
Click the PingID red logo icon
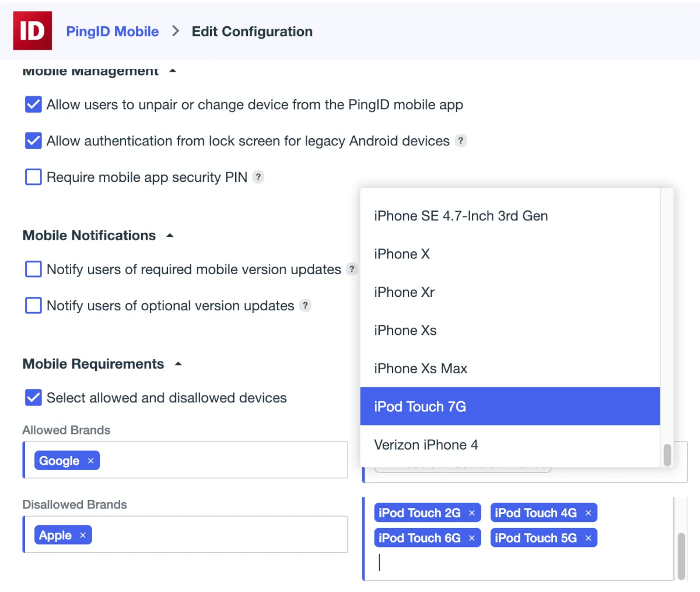(32, 30)
